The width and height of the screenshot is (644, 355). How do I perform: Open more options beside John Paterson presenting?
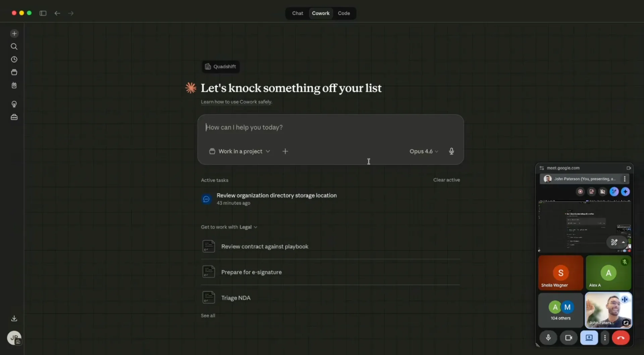click(x=625, y=179)
